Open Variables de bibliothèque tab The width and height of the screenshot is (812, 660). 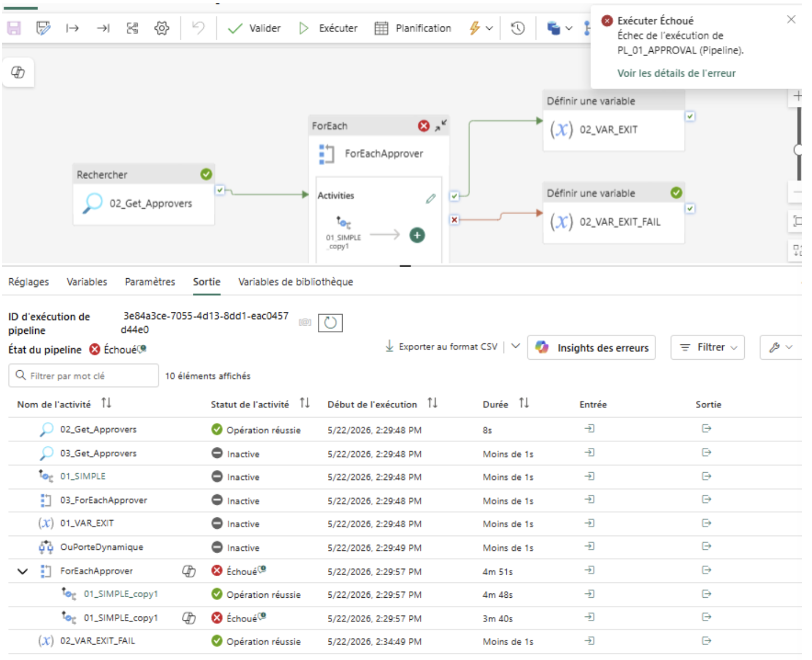[x=295, y=282]
